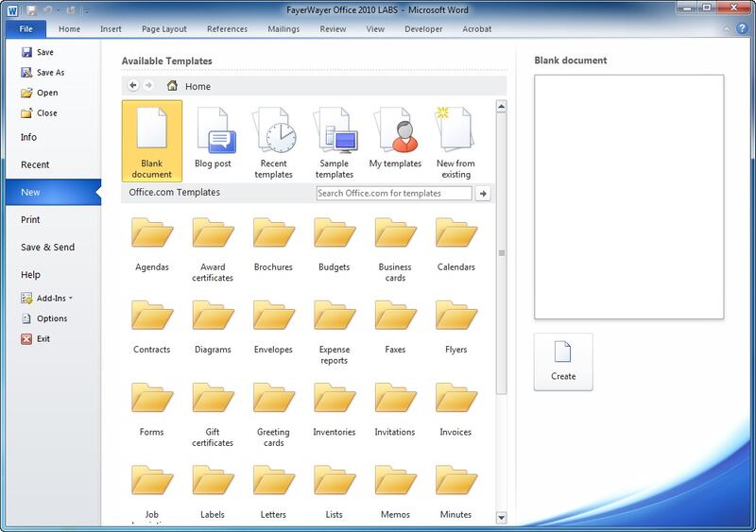
Task: Open Recent templates icon
Action: [x=274, y=132]
